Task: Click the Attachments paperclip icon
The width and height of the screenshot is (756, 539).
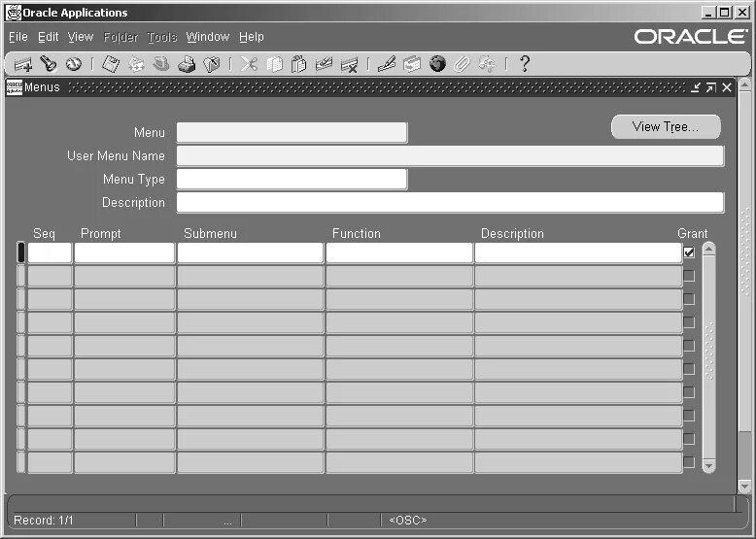Action: pyautogui.click(x=462, y=63)
